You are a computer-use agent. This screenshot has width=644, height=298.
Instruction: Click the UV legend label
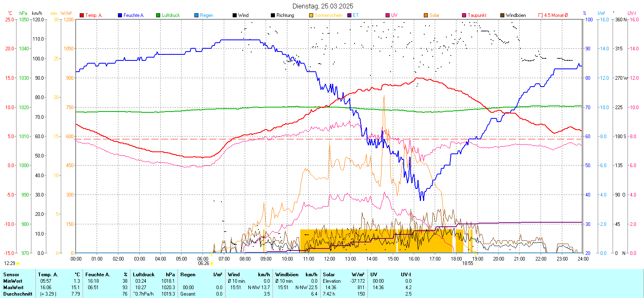(x=394, y=15)
